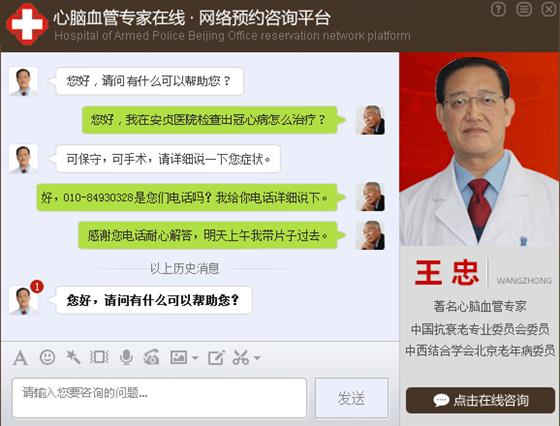Click the 发送 send button
The width and height of the screenshot is (560, 426).
[351, 398]
